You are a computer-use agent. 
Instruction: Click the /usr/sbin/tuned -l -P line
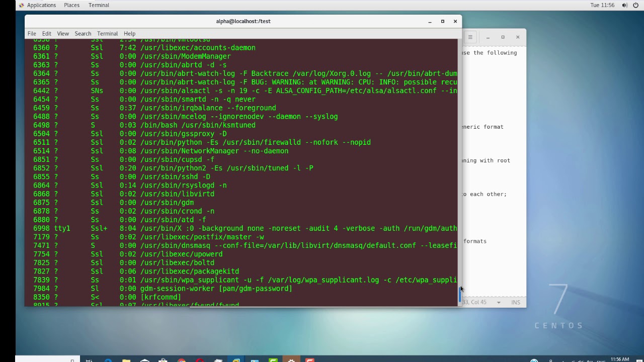coord(173,168)
